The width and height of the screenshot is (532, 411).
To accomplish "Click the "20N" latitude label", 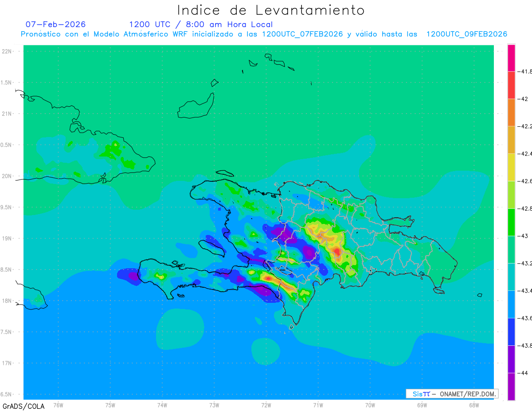I will 8,176.
